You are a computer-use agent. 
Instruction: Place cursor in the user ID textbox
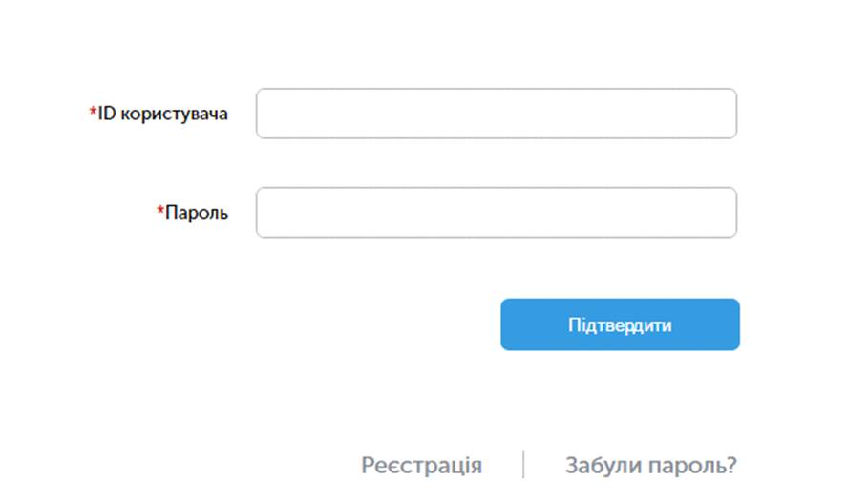tap(496, 114)
